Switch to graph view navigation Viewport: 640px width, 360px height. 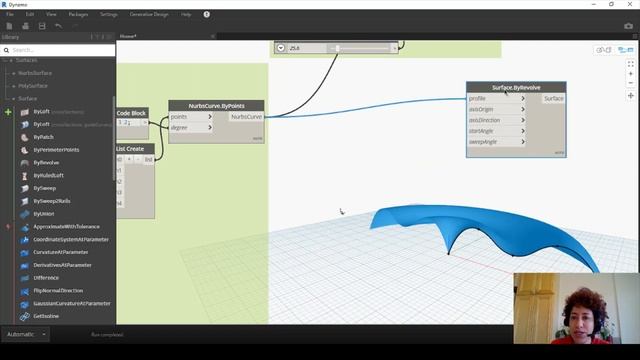coord(625,50)
